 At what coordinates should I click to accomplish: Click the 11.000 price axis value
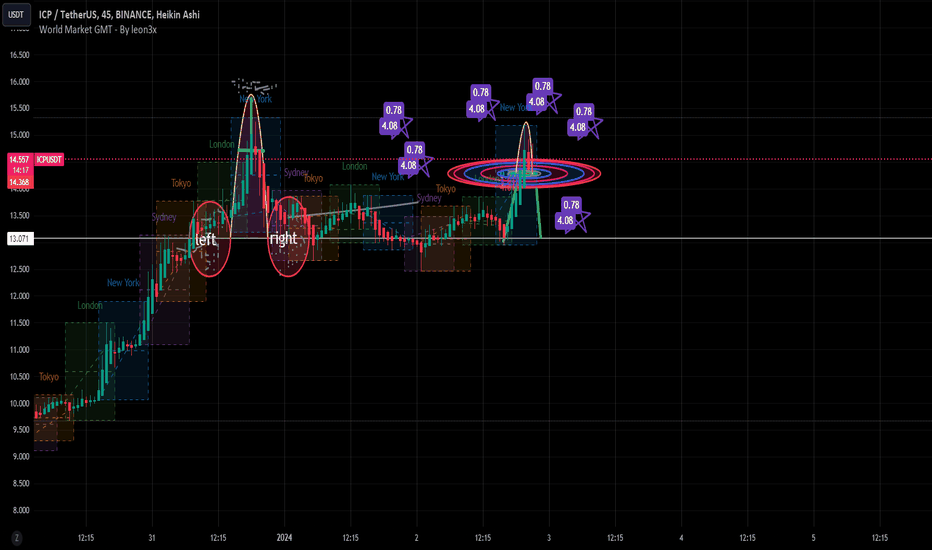(x=19, y=350)
